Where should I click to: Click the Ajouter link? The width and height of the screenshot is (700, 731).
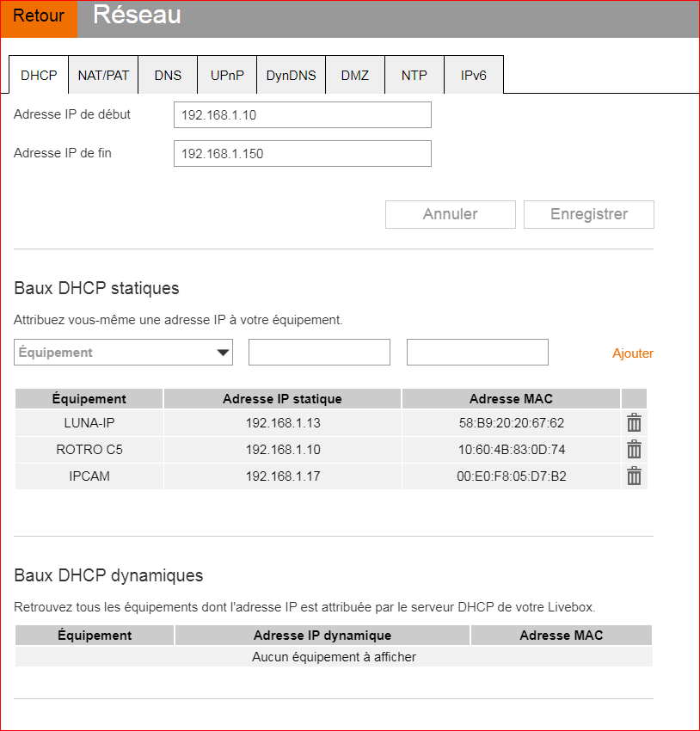633,352
